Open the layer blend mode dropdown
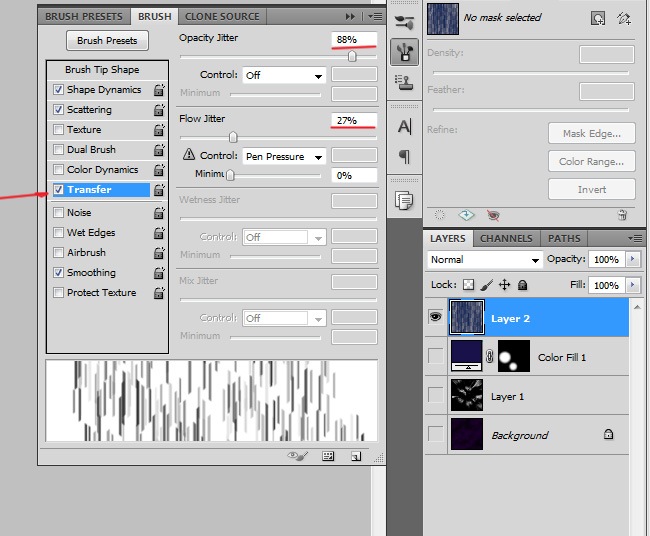Viewport: 650px width, 536px height. point(484,260)
